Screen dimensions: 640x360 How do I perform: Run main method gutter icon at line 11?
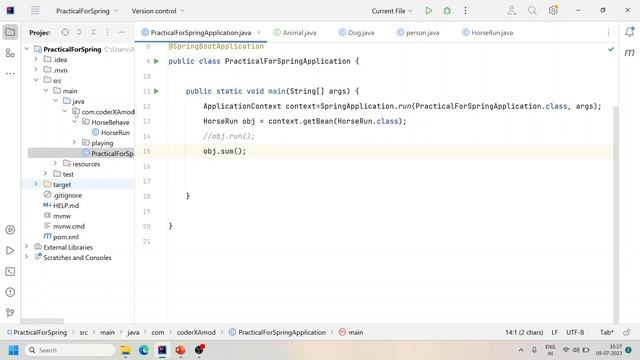click(x=156, y=91)
